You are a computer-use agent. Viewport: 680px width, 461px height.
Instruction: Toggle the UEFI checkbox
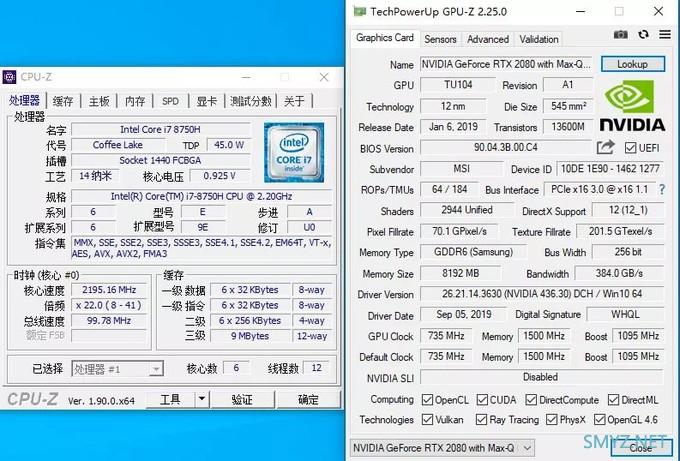coord(630,148)
